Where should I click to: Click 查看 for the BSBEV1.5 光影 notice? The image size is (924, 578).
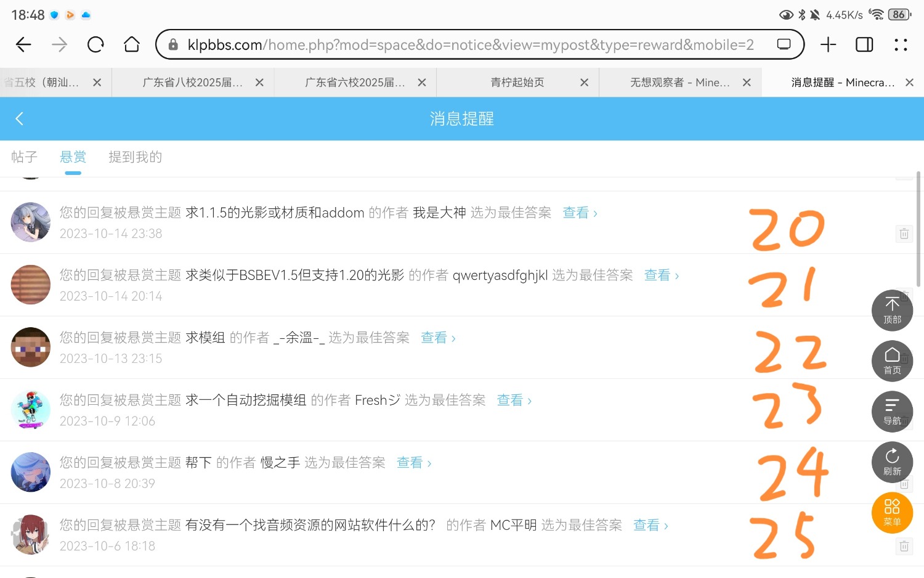tap(661, 275)
